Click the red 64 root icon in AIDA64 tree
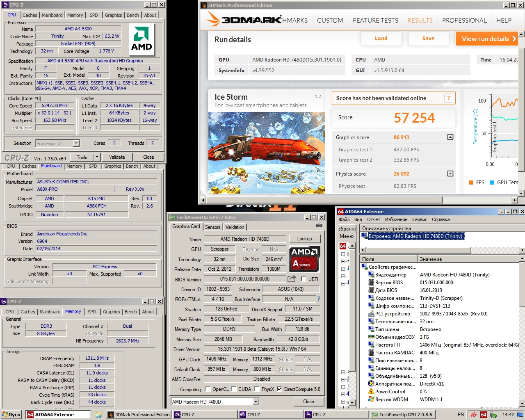Viewport: 525px width, 420px height. click(343, 246)
